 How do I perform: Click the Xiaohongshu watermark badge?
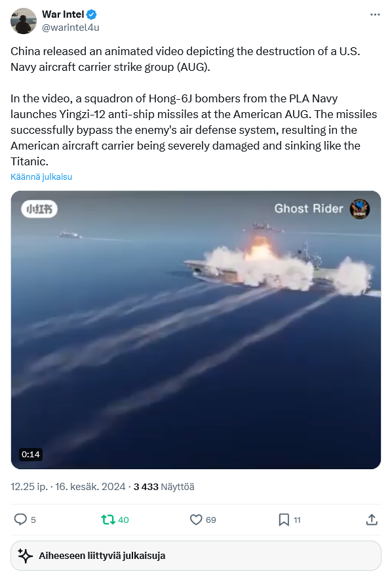pos(39,209)
